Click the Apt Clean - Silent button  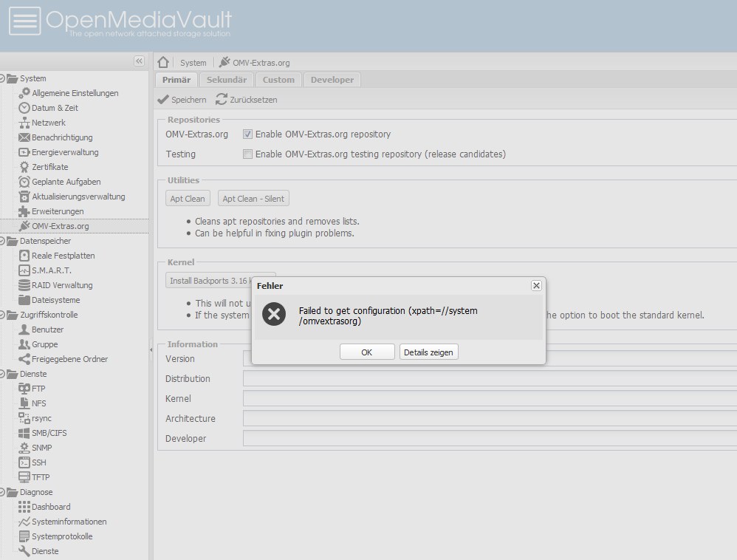[253, 199]
